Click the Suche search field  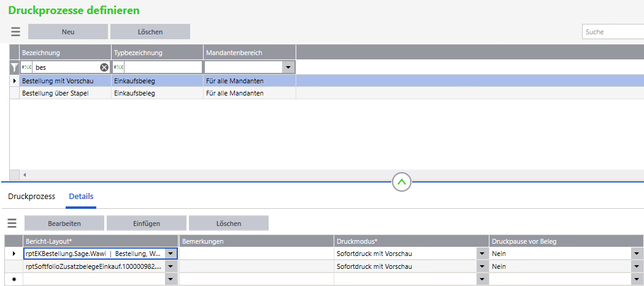pos(612,32)
